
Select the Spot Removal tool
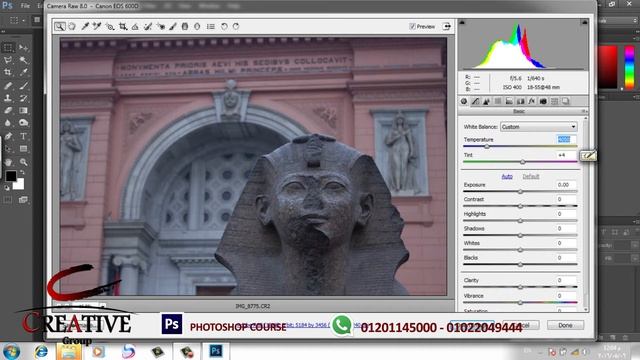pyautogui.click(x=148, y=27)
